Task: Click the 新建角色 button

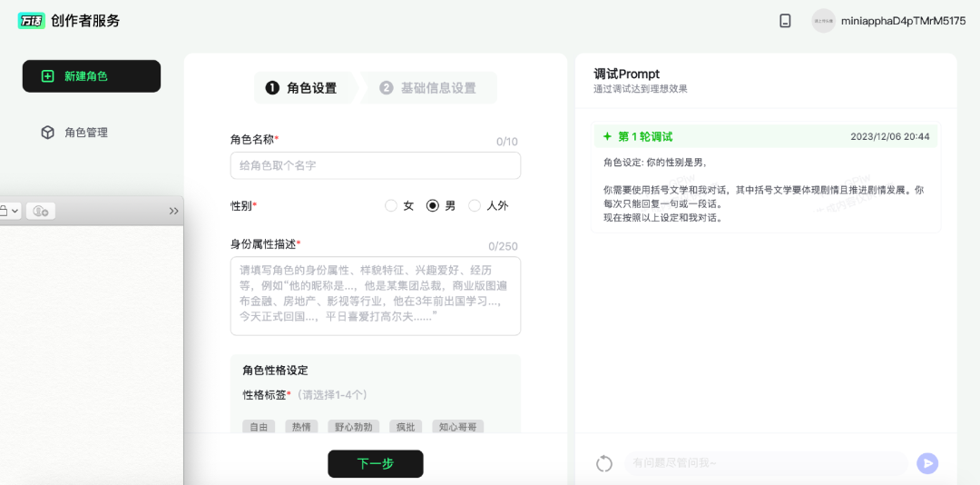Action: pyautogui.click(x=92, y=76)
